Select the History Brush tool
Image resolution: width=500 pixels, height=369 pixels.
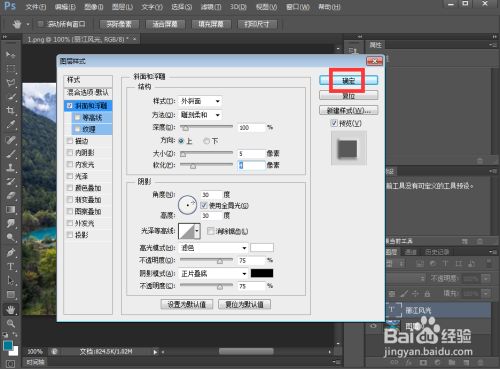pyautogui.click(x=10, y=182)
